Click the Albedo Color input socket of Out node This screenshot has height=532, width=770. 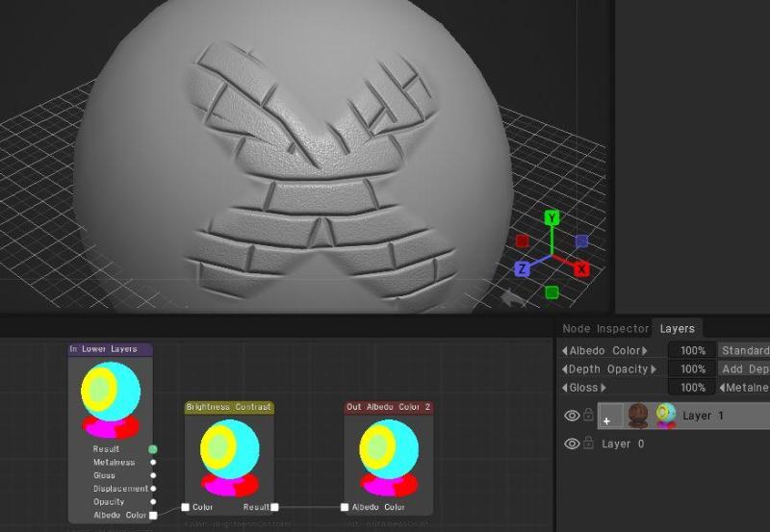coord(345,507)
